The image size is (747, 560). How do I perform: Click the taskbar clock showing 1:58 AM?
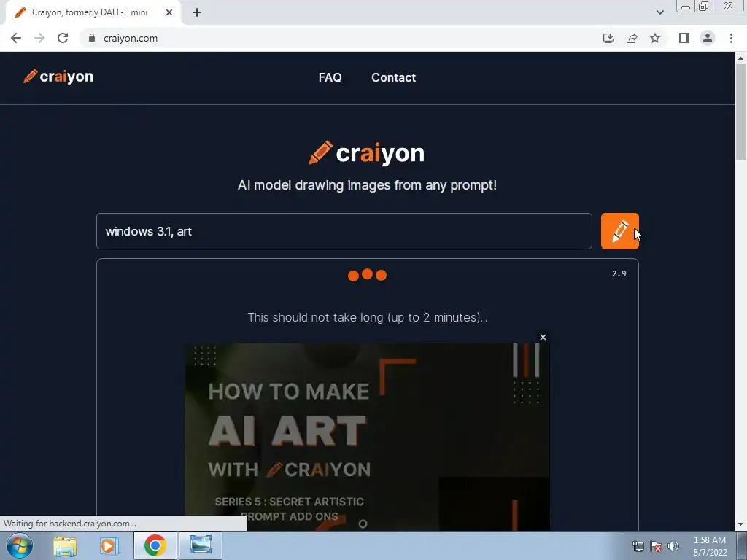coord(709,546)
